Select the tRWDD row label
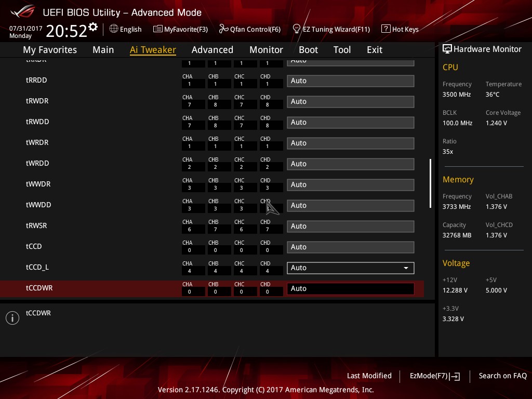This screenshot has width=532, height=399. (37, 122)
